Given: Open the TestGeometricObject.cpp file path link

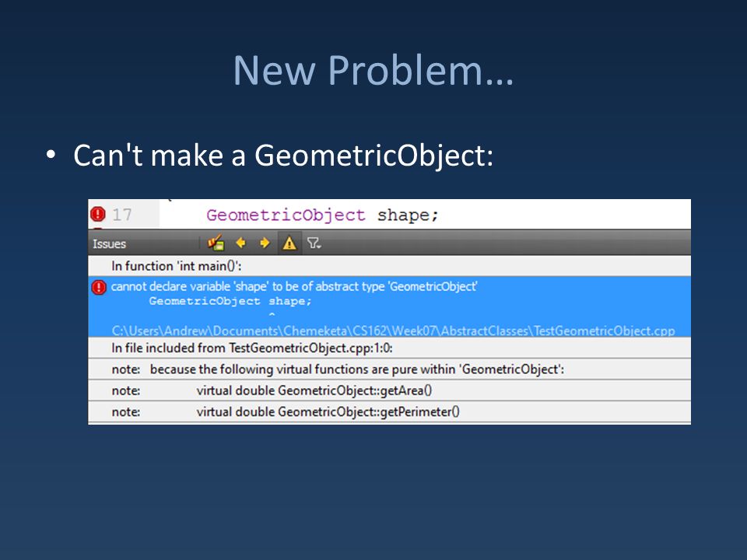Looking at the screenshot, I should point(393,331).
